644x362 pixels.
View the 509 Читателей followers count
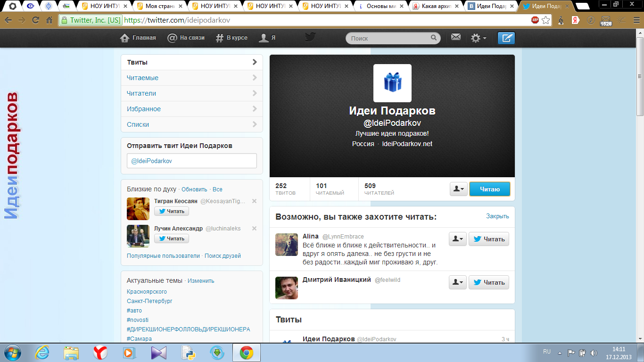point(379,189)
